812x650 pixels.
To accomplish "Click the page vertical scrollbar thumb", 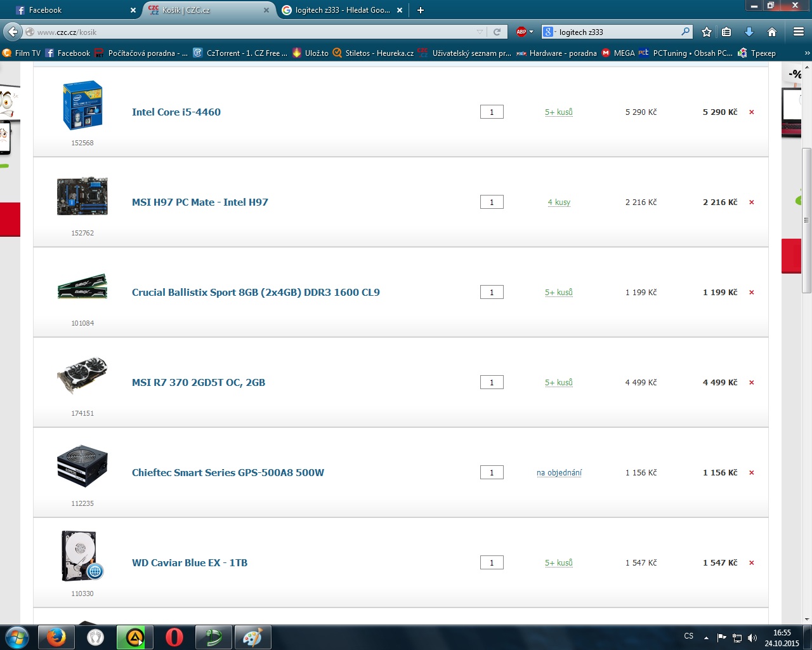I will tap(806, 220).
